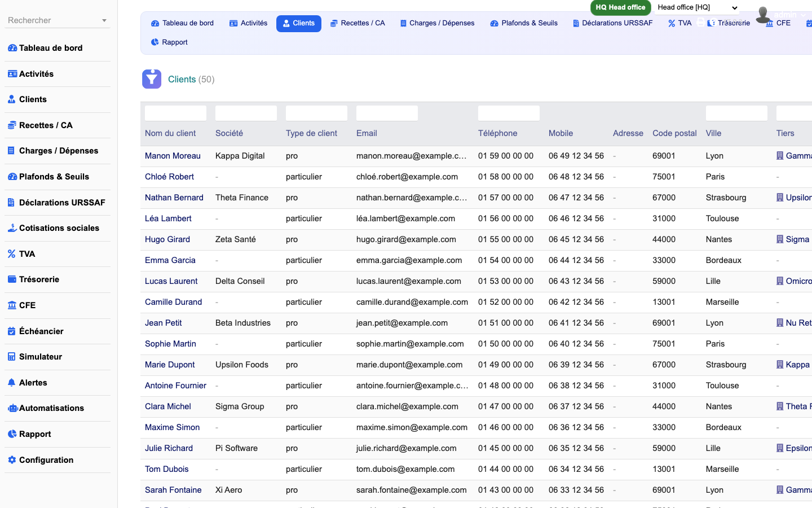Click the purple filter icon beside Clients title
Image resolution: width=812 pixels, height=508 pixels.
[x=152, y=79]
